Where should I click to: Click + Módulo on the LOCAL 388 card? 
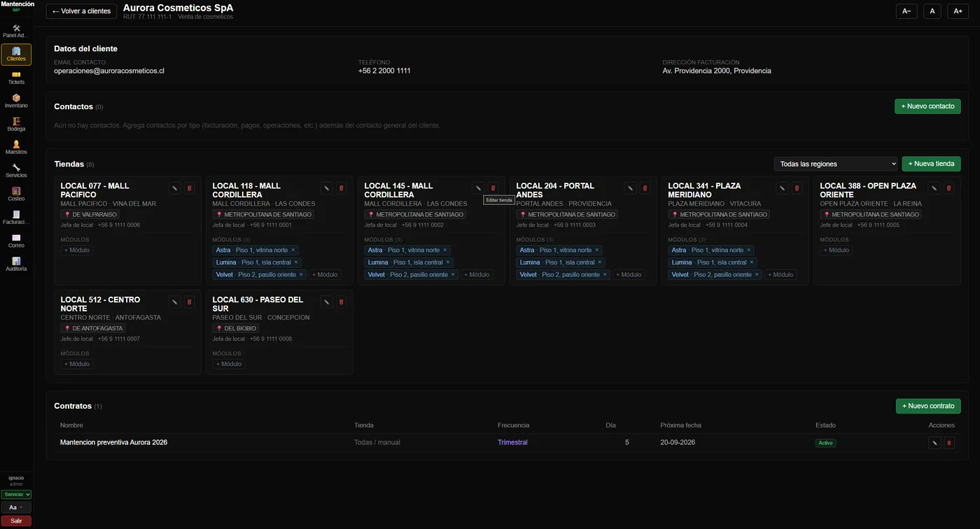(x=836, y=250)
